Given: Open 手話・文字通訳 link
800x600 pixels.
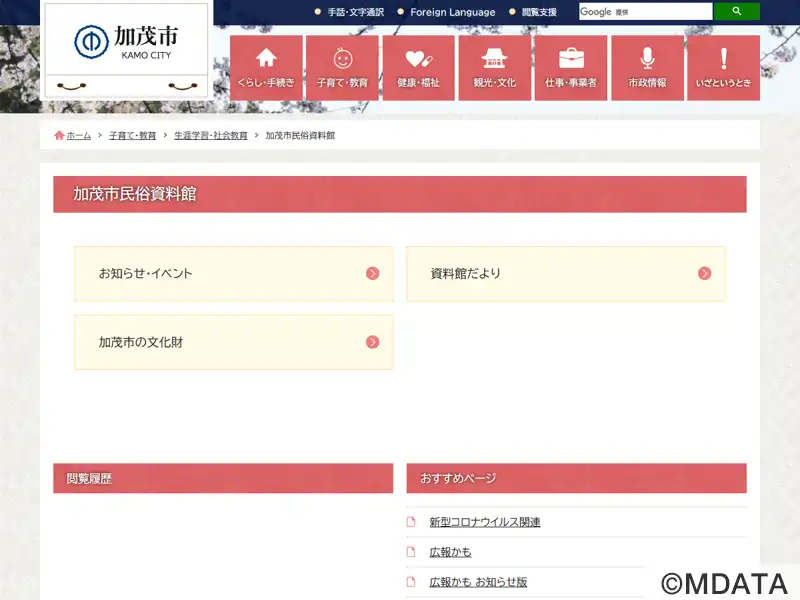Looking at the screenshot, I should (x=356, y=12).
